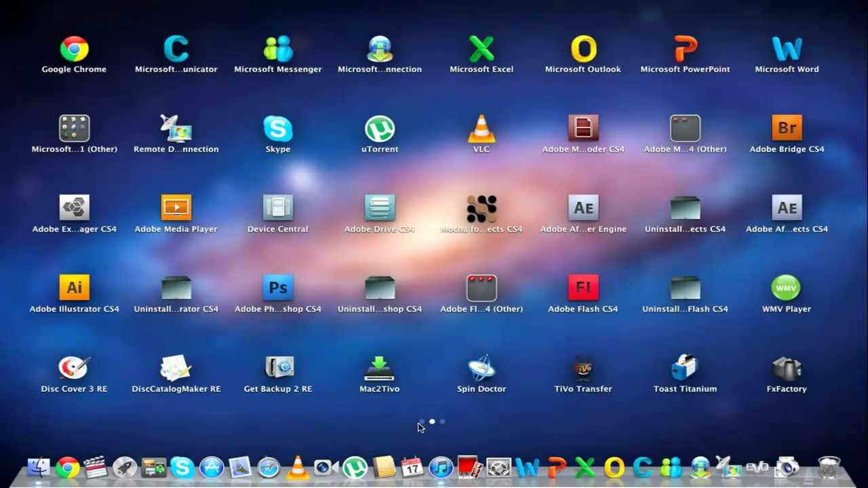The image size is (868, 488).
Task: Launch Adobe Photoshop CS4
Action: [x=278, y=288]
